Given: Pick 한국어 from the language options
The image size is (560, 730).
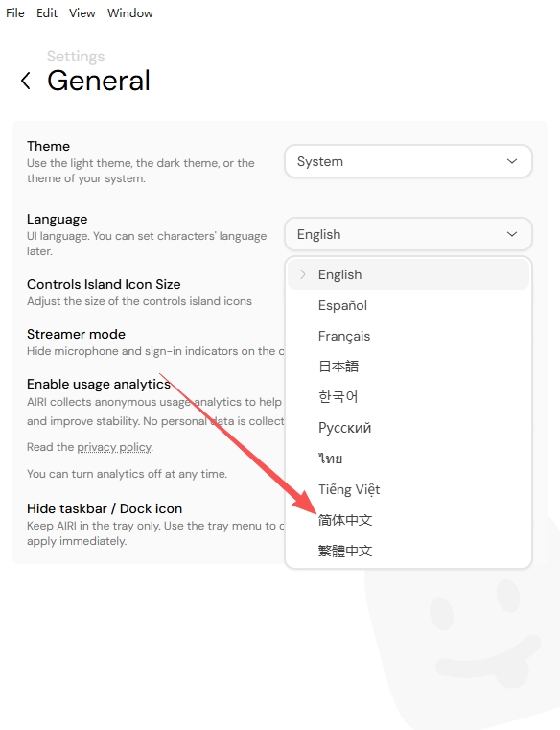Looking at the screenshot, I should (x=408, y=397).
